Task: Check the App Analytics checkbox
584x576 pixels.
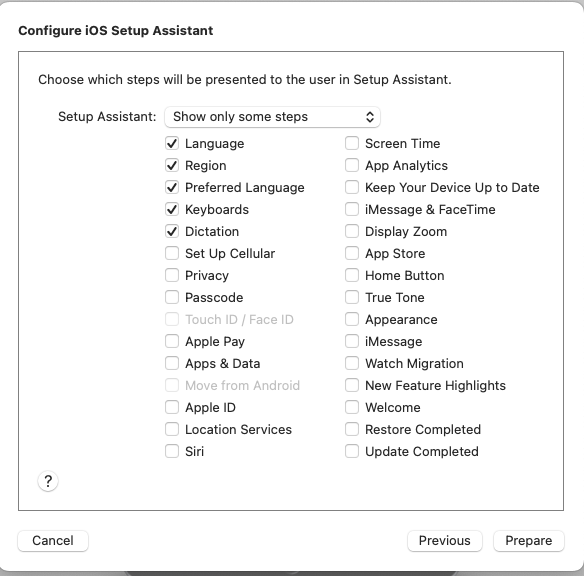Action: pyautogui.click(x=352, y=165)
